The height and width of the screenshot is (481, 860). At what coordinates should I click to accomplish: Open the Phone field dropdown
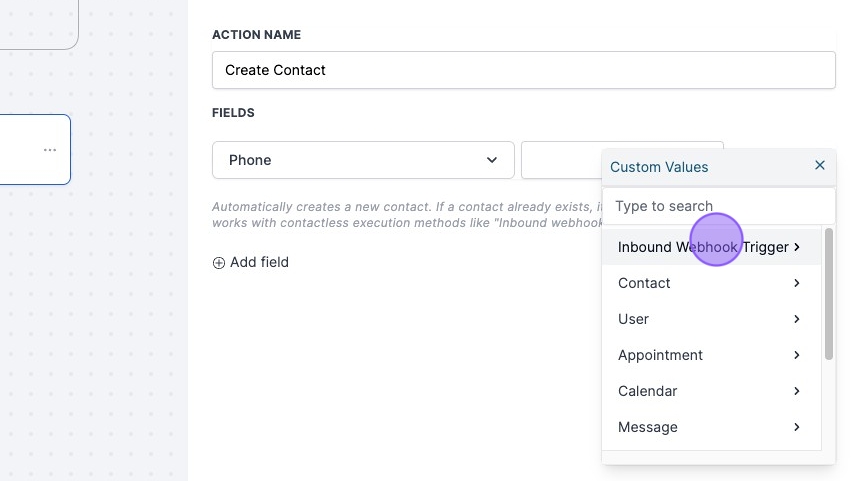click(x=363, y=160)
